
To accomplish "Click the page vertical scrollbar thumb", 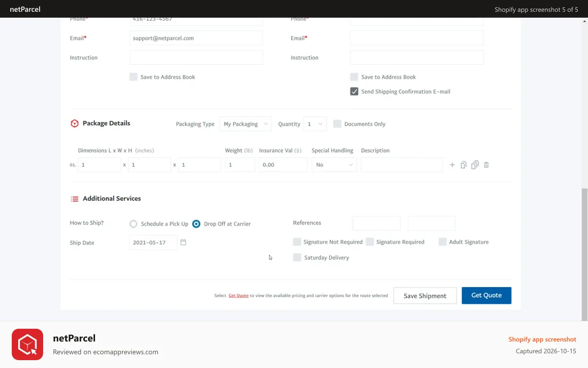I will coord(585,254).
